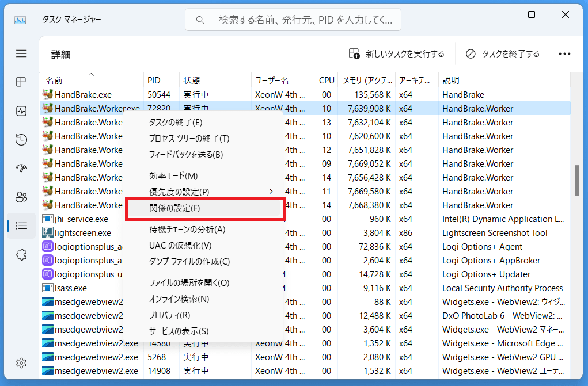Click x86 architecture cell of lightscreen.exe
The height and width of the screenshot is (386, 588).
[405, 233]
